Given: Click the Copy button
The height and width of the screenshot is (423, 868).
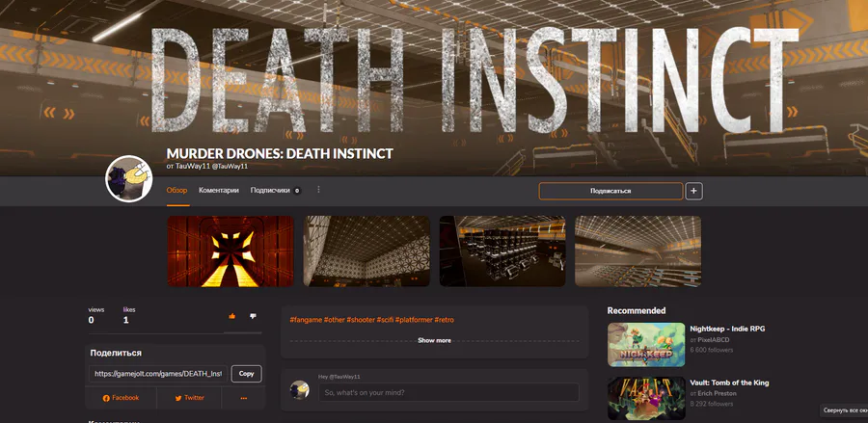Looking at the screenshot, I should [246, 374].
